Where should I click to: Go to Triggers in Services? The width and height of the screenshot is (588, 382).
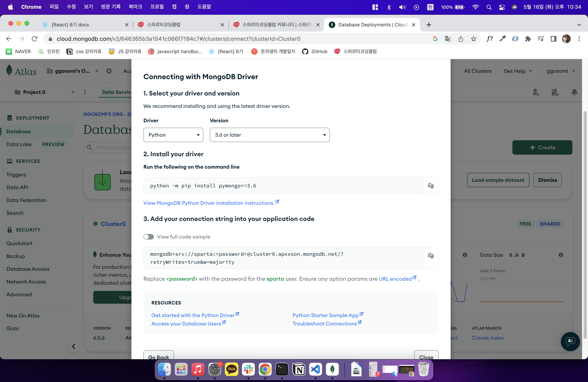click(x=16, y=174)
